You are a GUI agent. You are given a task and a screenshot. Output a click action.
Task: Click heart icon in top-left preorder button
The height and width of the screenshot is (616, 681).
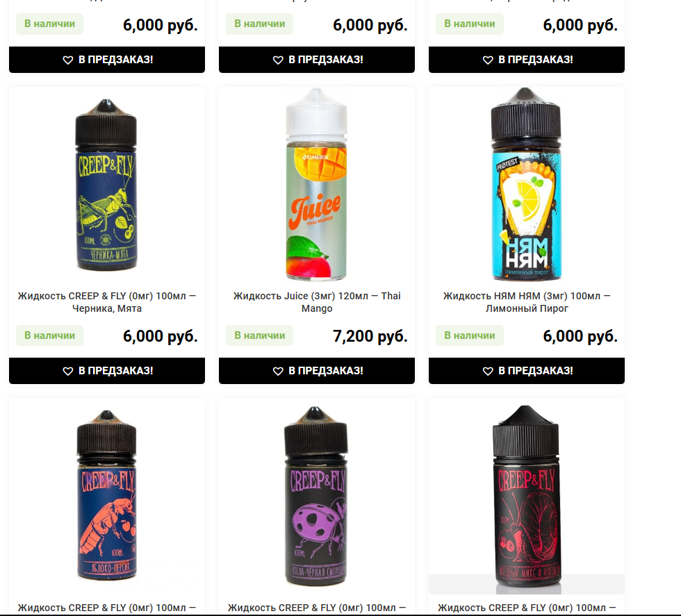68,60
